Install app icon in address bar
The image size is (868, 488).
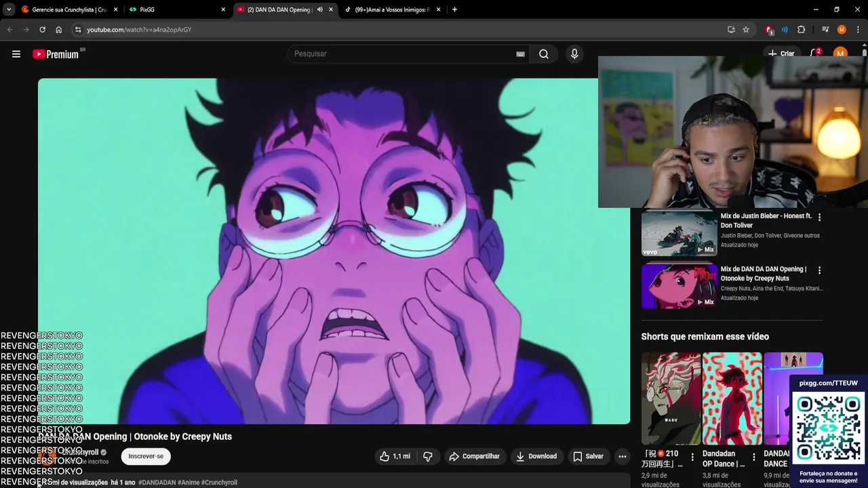tap(731, 30)
